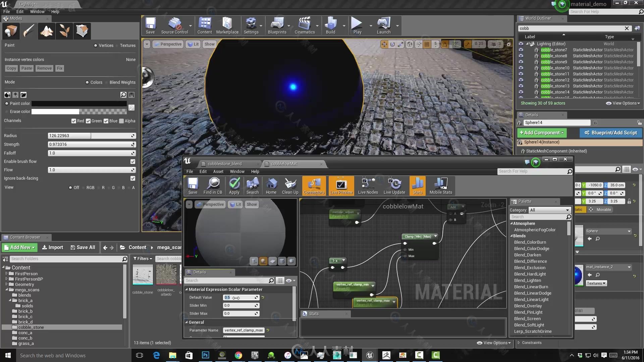
Task: Open the Edit menu in material editor
Action: coord(203,172)
